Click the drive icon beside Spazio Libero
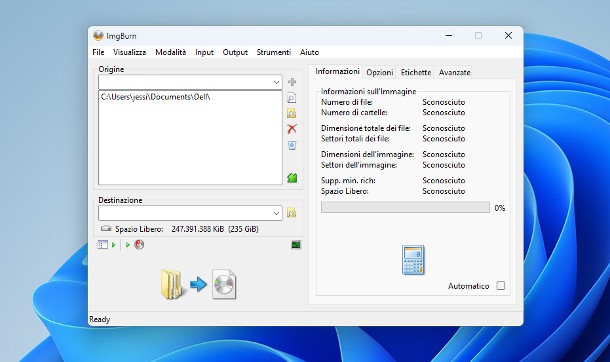This screenshot has width=610, height=362. tap(106, 229)
